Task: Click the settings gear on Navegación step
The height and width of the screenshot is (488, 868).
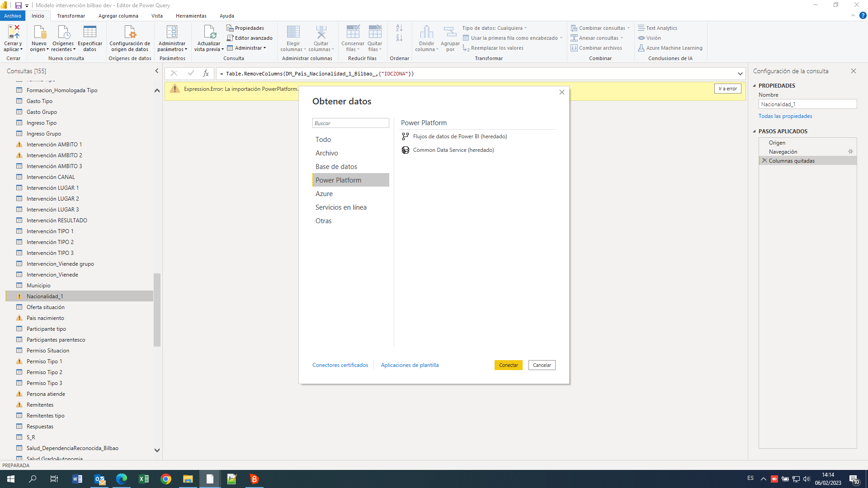Action: pos(850,152)
